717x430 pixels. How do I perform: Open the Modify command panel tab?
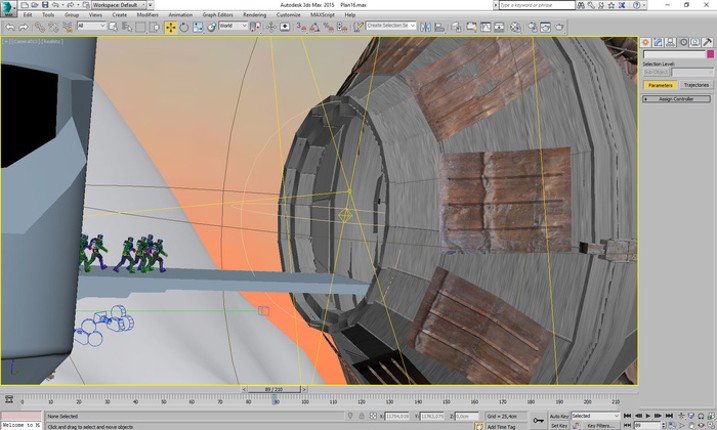coord(658,42)
